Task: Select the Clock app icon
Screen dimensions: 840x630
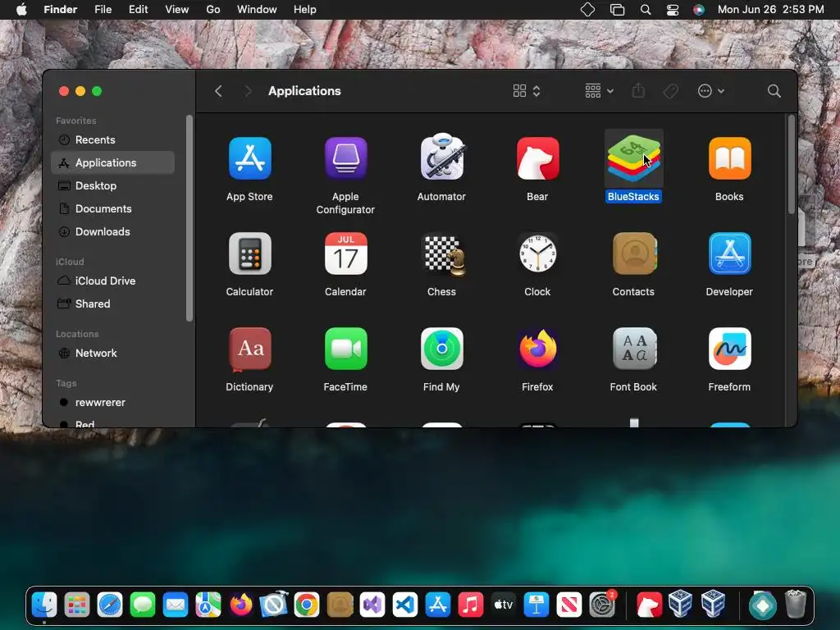Action: pyautogui.click(x=537, y=253)
